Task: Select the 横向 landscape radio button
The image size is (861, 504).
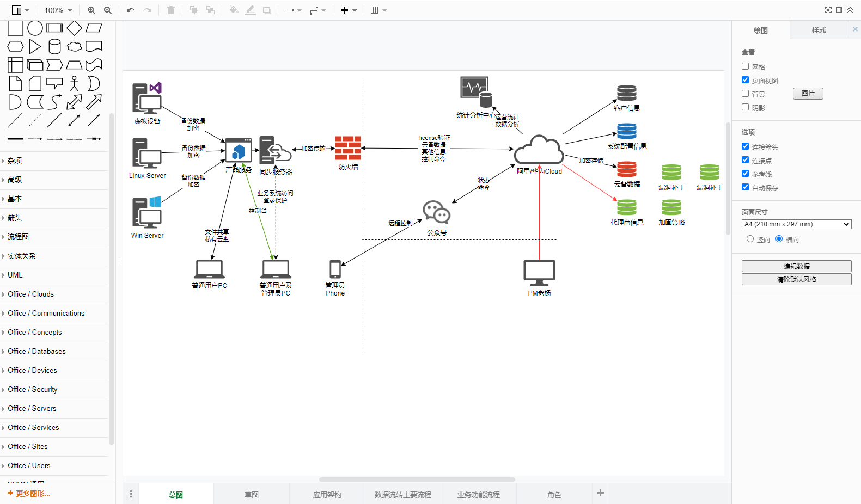Action: click(779, 239)
